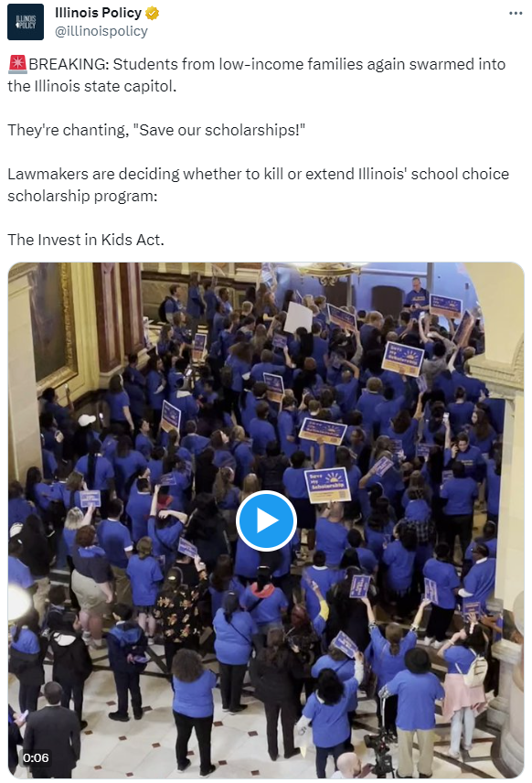The width and height of the screenshot is (532, 783).
Task: Click the man in dark suit in video
Action: (x=51, y=729)
